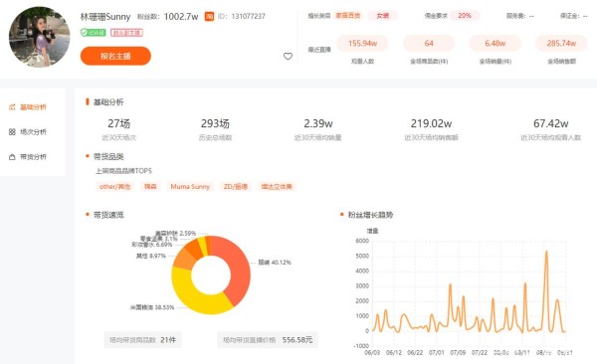
Task: Click the green verified badge
Action: pos(93,33)
